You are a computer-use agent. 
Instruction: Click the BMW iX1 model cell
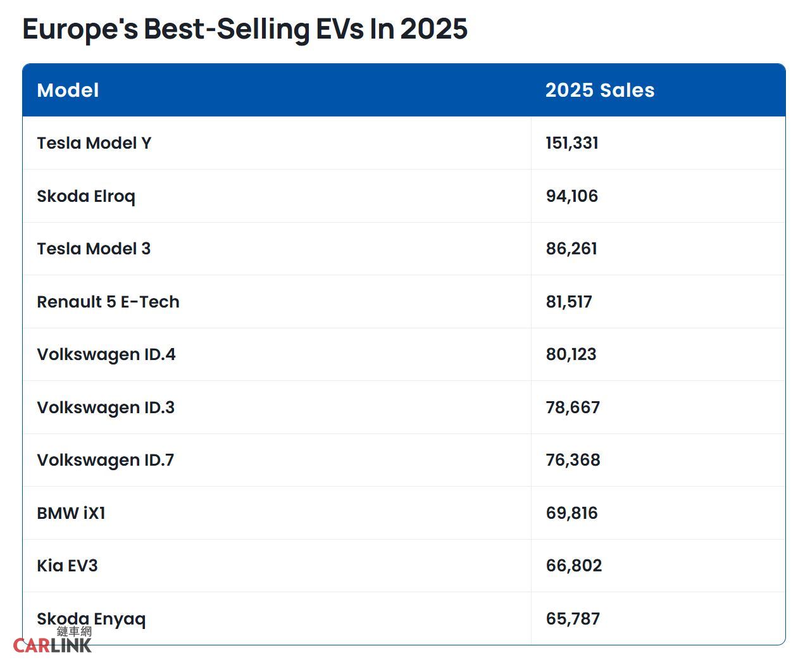pyautogui.click(x=71, y=513)
